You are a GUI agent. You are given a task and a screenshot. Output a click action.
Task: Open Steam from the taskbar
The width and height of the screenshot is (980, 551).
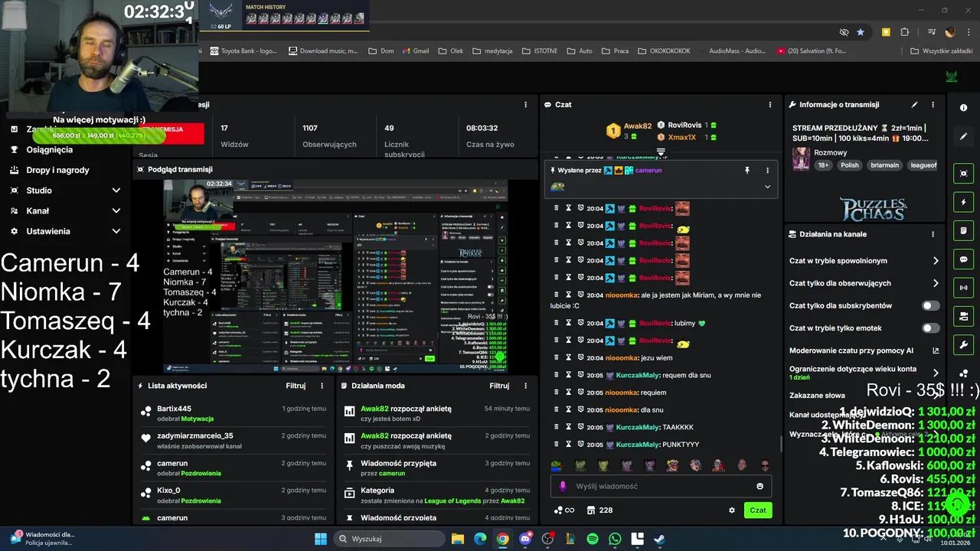click(x=659, y=539)
